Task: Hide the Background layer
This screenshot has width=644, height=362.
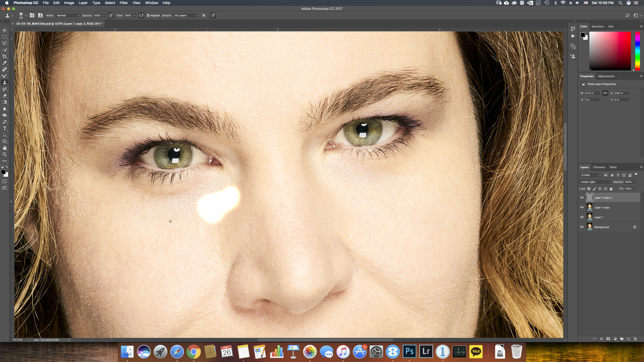Action: coord(582,227)
